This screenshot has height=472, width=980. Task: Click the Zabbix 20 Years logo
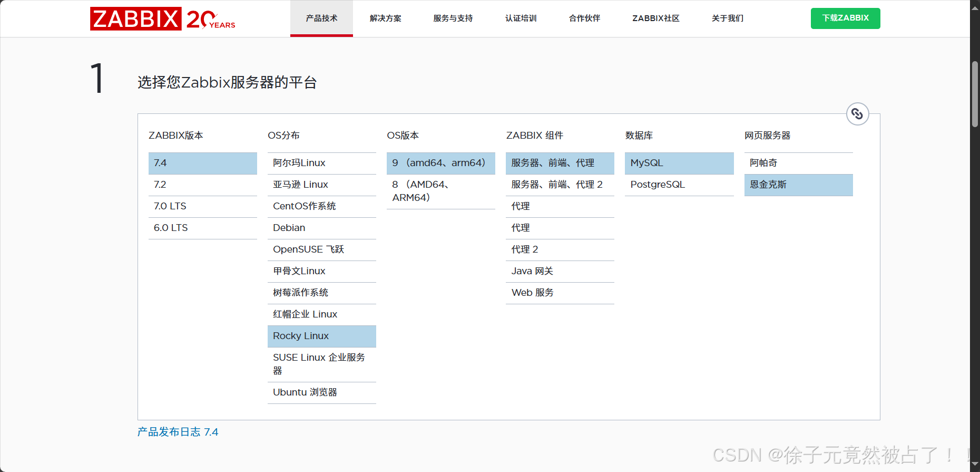coord(162,18)
